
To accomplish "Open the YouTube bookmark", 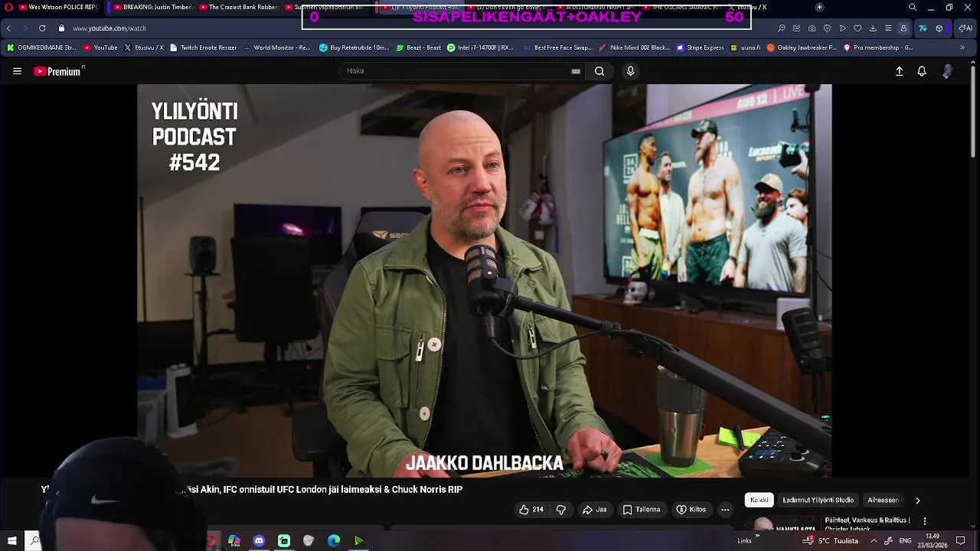I will click(100, 47).
